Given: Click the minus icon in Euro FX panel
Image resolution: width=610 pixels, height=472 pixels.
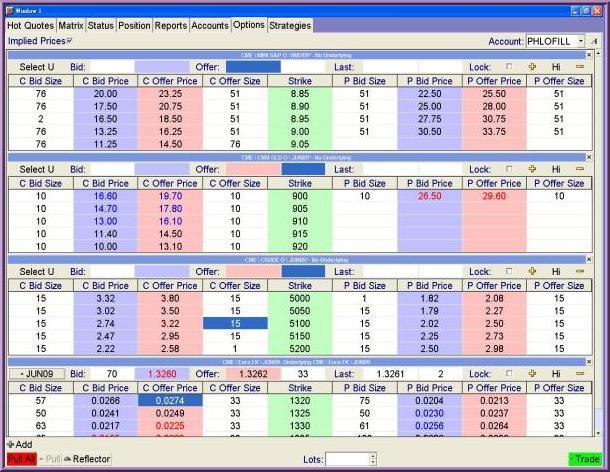Looking at the screenshot, I should click(580, 373).
